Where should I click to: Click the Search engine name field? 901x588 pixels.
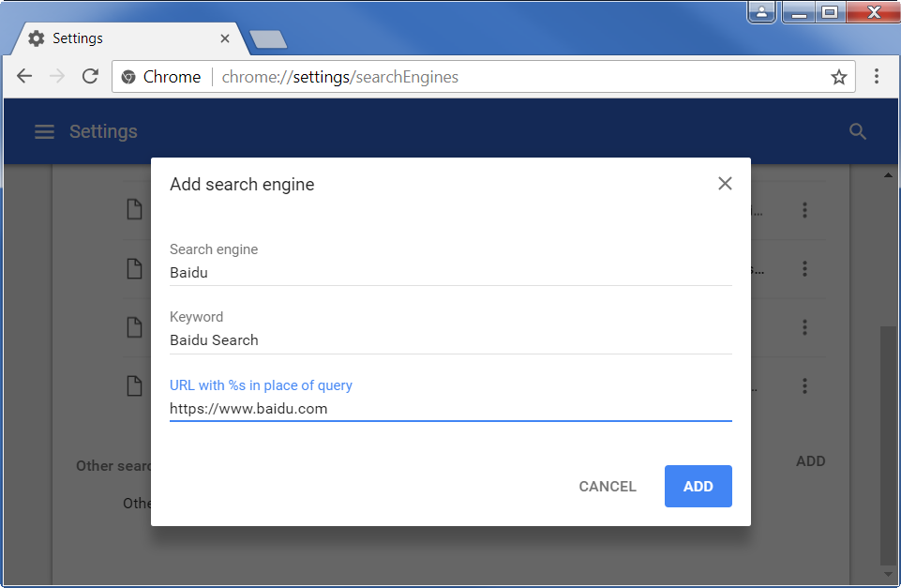coord(450,273)
